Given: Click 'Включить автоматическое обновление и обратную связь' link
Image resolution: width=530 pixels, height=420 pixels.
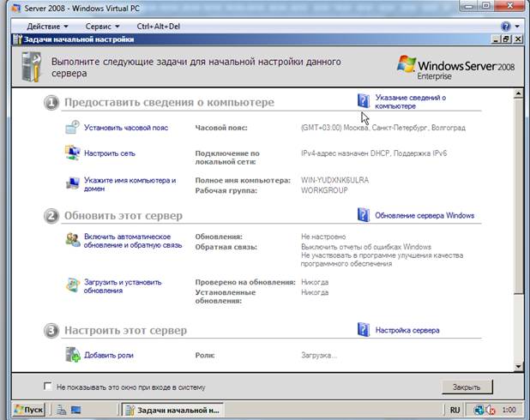Looking at the screenshot, I should click(x=133, y=241).
